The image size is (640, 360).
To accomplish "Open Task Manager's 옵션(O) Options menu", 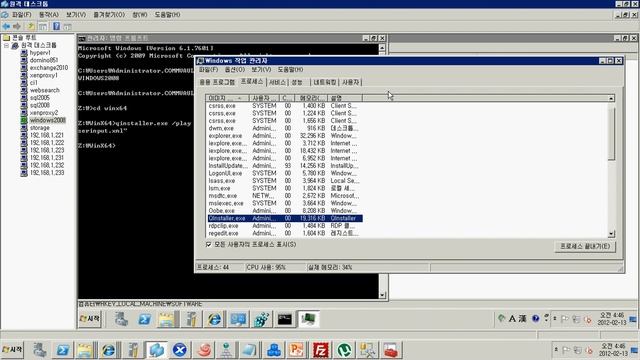I will 235,70.
